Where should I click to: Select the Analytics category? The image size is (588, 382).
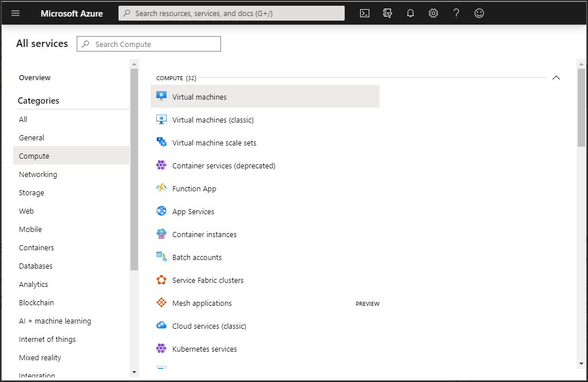[x=71, y=285]
